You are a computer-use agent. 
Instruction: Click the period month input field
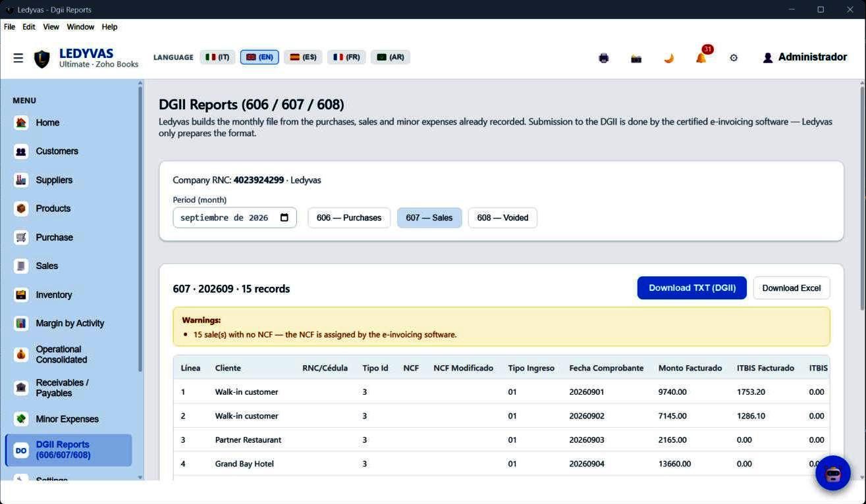pos(234,218)
